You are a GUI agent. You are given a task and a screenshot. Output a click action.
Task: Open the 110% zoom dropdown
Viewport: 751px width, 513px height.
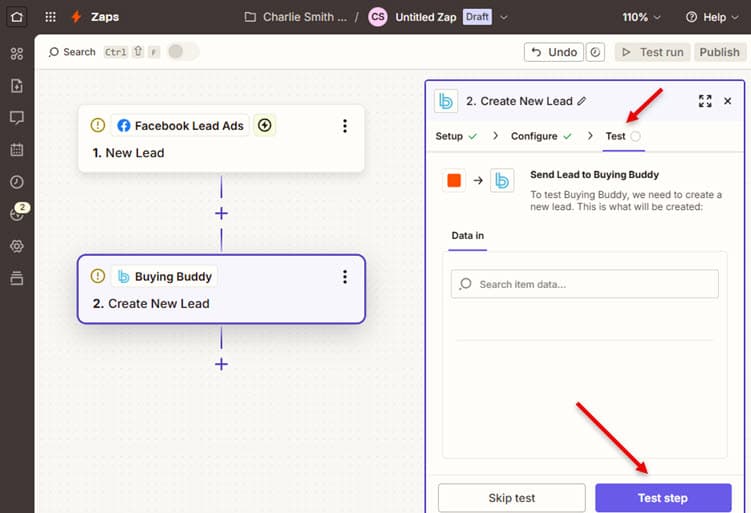[641, 17]
